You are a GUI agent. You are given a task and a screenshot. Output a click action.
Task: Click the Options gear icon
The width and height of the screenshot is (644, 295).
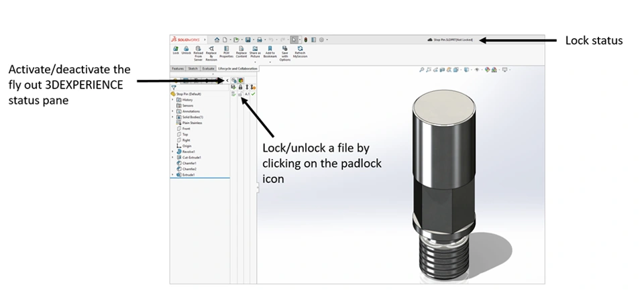coord(321,40)
